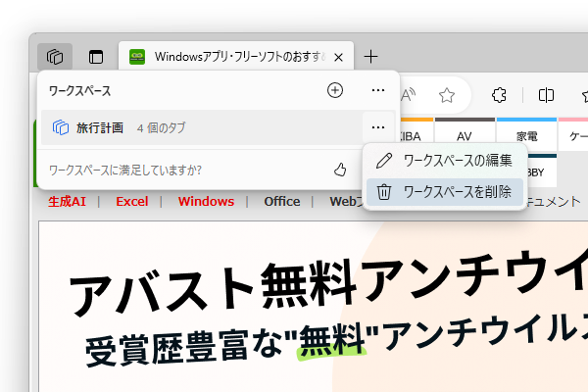This screenshot has width=588, height=392.
Task: Open the Workspaces icon in the title bar
Action: pos(55,57)
